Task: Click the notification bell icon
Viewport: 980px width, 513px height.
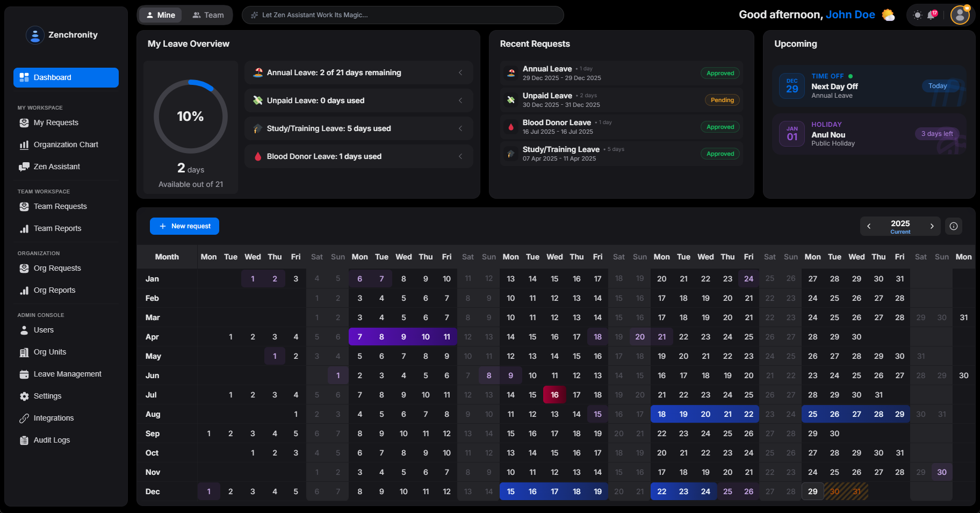Action: click(x=931, y=15)
